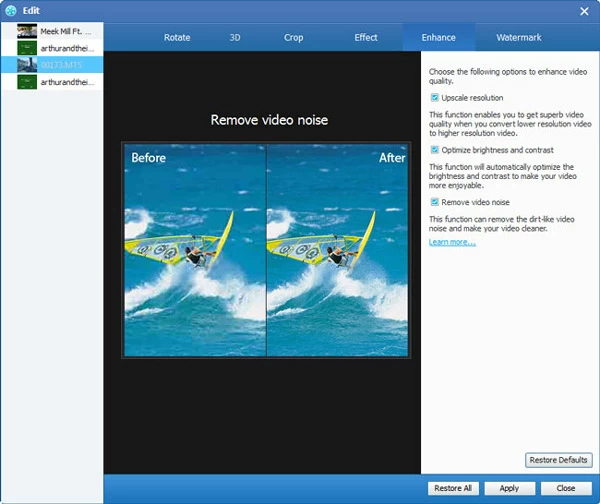Disable the Remove video noise option
The width and height of the screenshot is (600, 504).
point(435,202)
